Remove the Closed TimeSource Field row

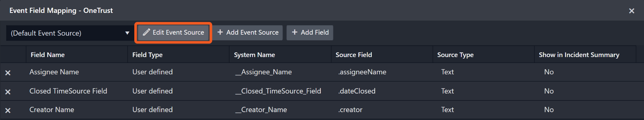pos(8,92)
